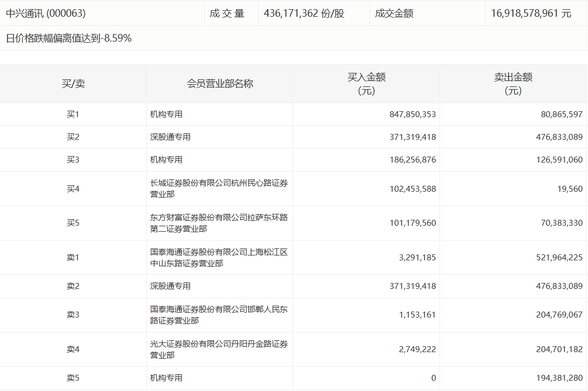Click the 日价格跌幅偏离值达到-8.59% text

point(69,38)
